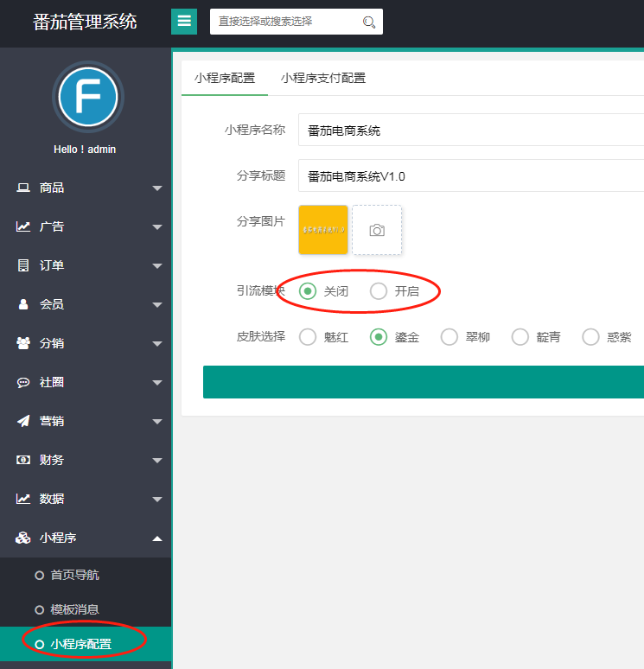Click the 商品 laptop icon in sidebar
This screenshot has height=669, width=644.
(x=23, y=188)
